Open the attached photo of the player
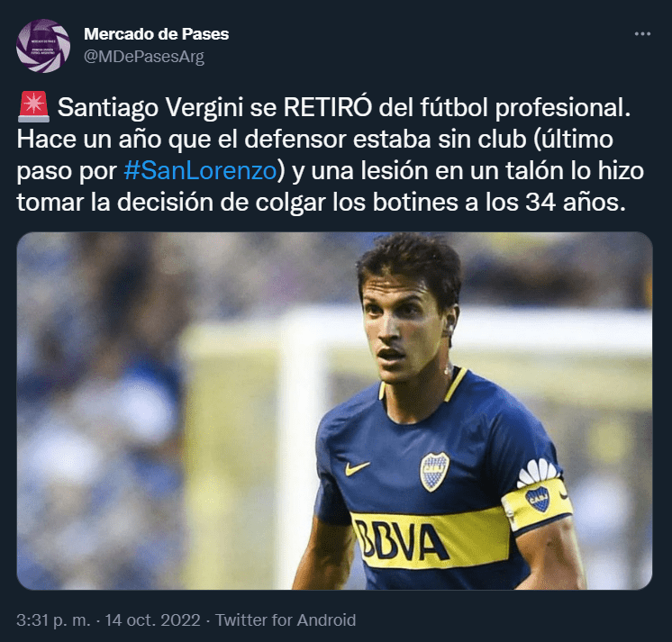Viewport: 672px width, 642px height. pyautogui.click(x=334, y=411)
